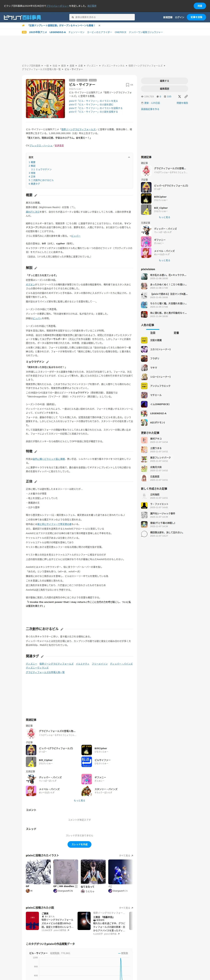The height and width of the screenshot is (980, 210).
Task: Open the アニメ category badge above the title
Action: [72, 80]
